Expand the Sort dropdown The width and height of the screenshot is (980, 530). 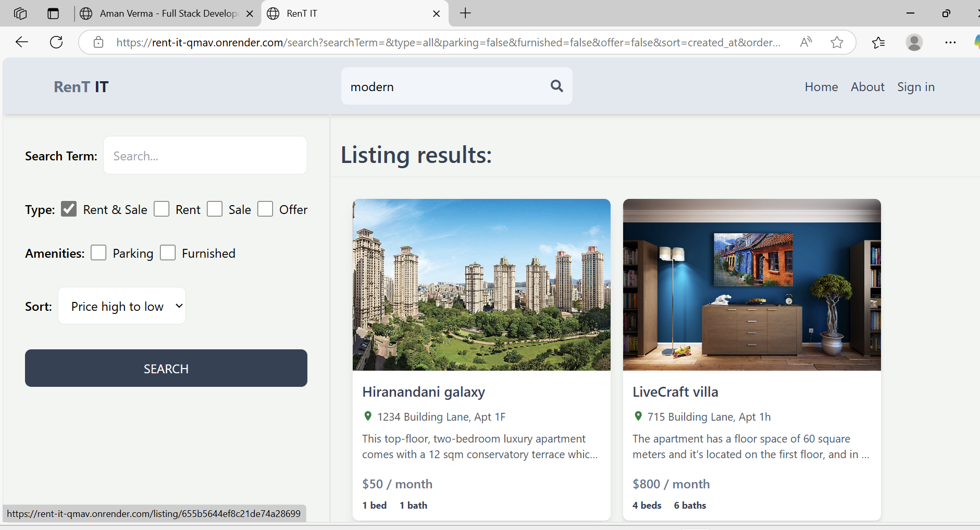[122, 306]
